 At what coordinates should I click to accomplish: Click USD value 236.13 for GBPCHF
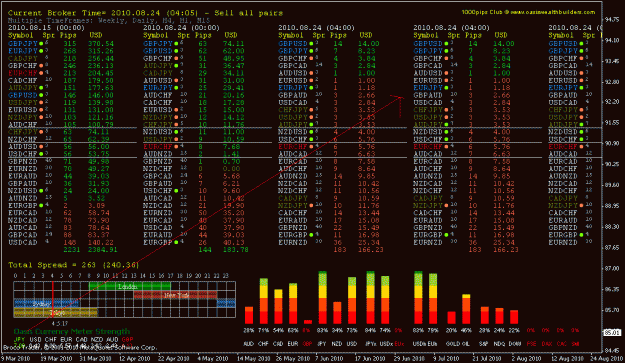pyautogui.click(x=101, y=66)
